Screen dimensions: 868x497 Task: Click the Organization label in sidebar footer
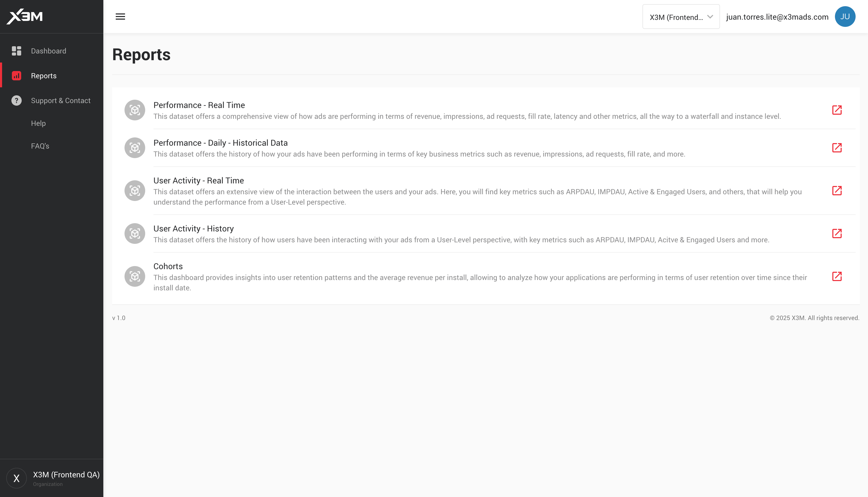point(48,484)
